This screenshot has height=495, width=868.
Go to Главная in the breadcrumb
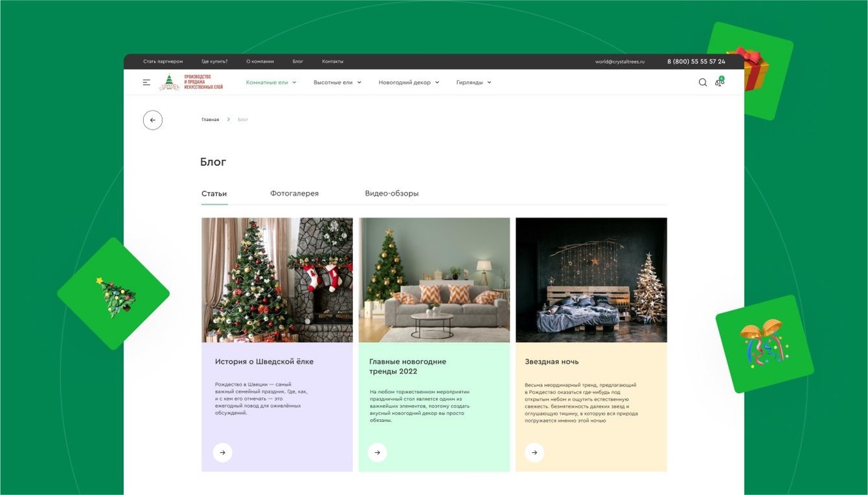click(211, 120)
